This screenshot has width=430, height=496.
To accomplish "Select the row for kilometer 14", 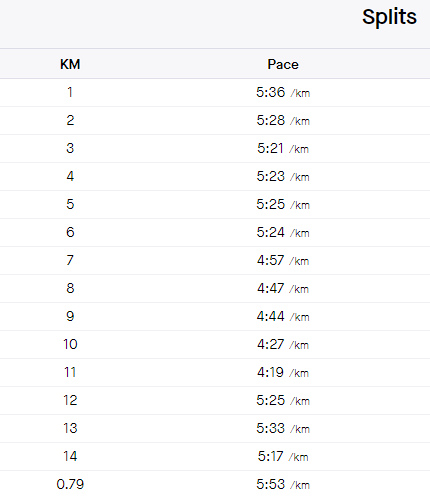I will click(215, 457).
